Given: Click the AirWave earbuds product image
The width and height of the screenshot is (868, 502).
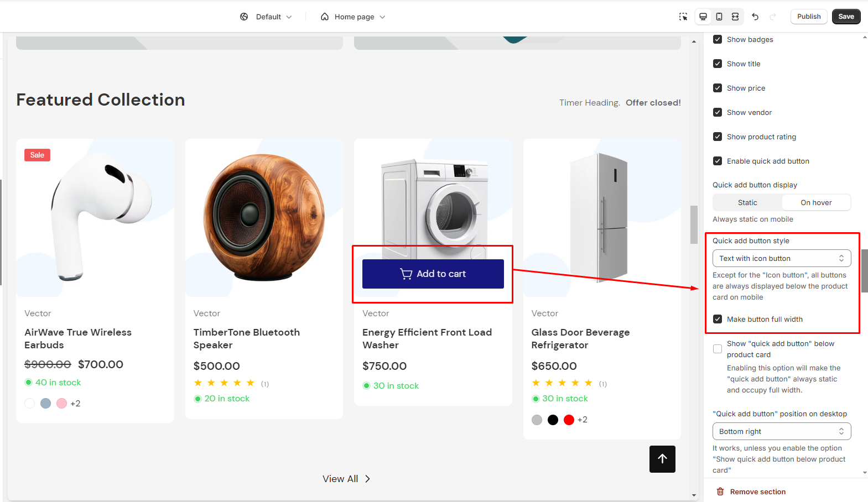Looking at the screenshot, I should click(x=95, y=218).
